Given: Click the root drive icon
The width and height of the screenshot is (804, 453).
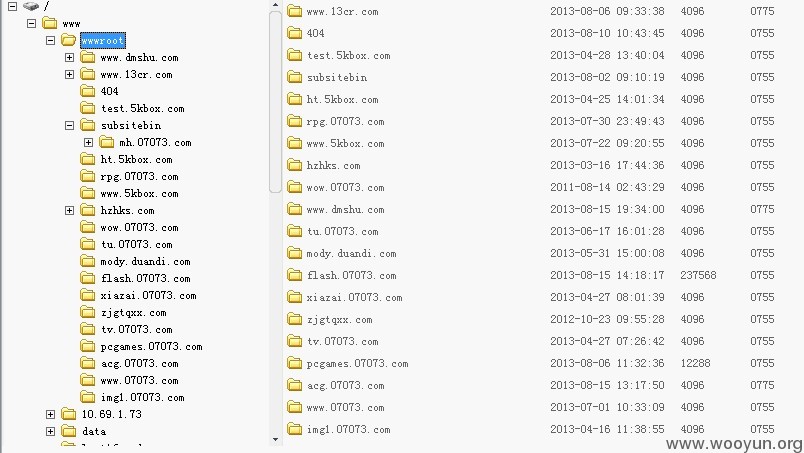Looking at the screenshot, I should 31,6.
